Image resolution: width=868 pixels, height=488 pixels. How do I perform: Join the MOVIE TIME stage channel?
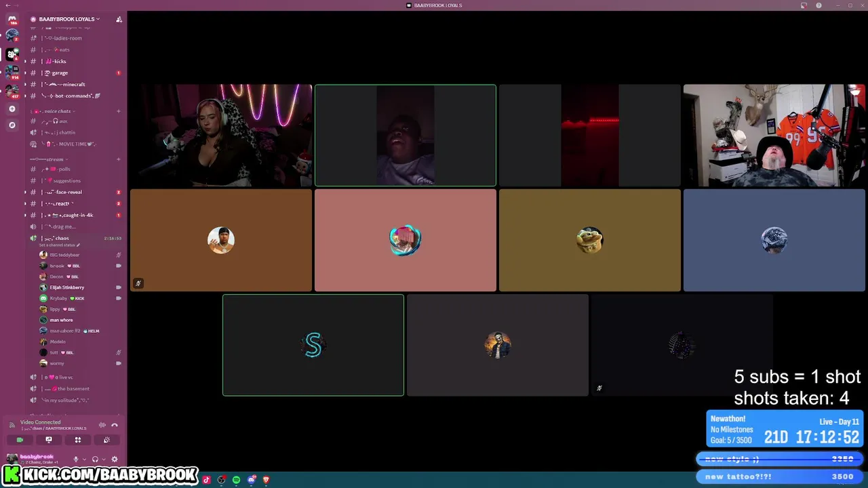76,144
